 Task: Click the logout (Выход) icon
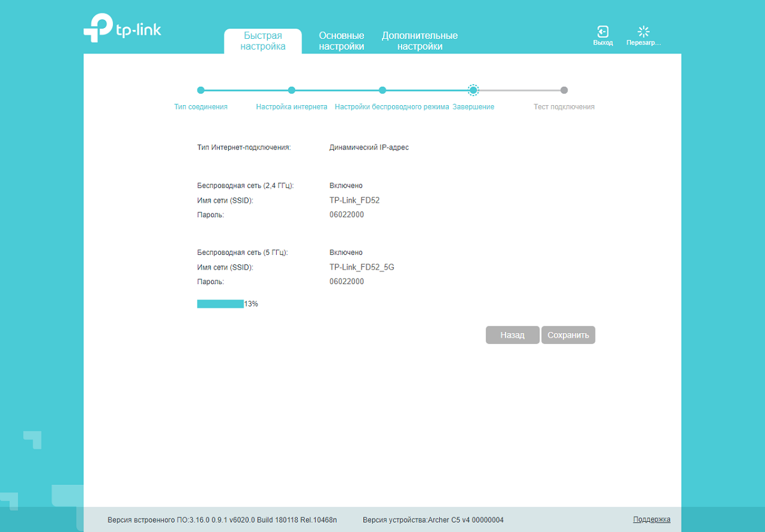click(x=602, y=32)
